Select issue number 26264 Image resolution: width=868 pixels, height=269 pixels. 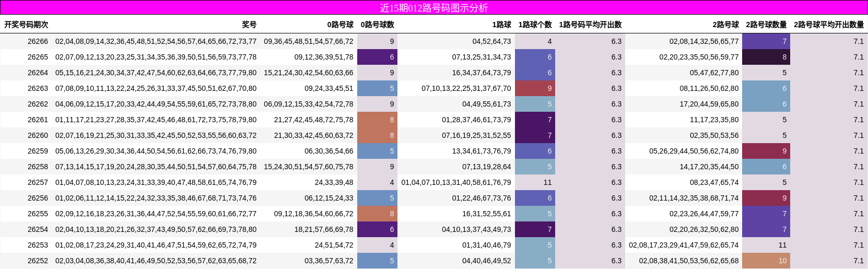[x=38, y=73]
